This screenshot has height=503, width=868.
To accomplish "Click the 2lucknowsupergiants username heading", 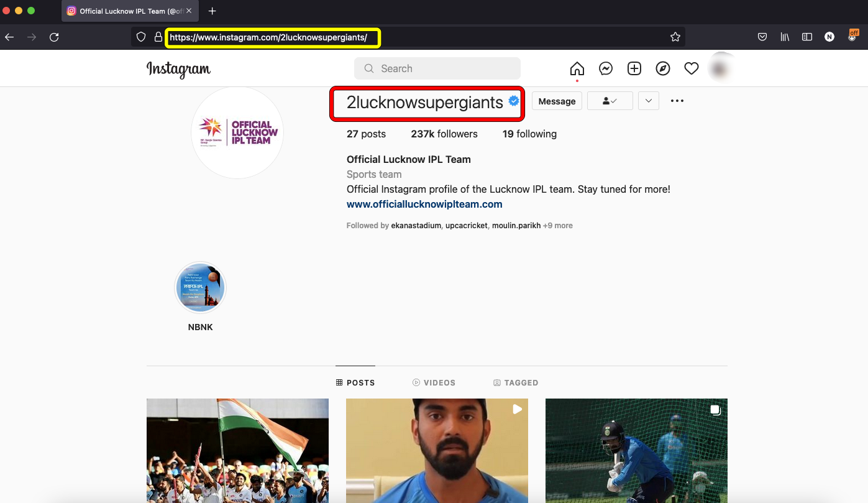I will (x=425, y=102).
